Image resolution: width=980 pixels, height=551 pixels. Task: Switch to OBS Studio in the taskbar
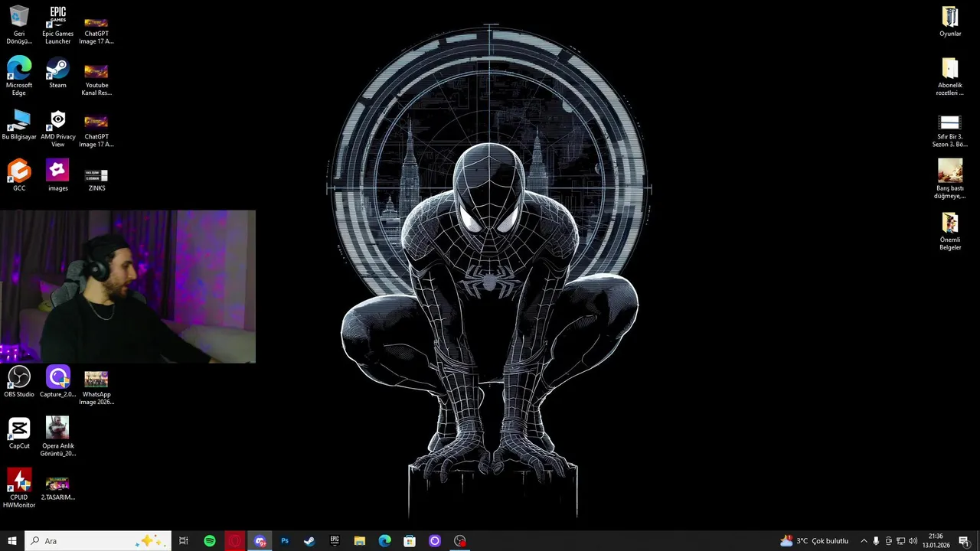coord(459,541)
